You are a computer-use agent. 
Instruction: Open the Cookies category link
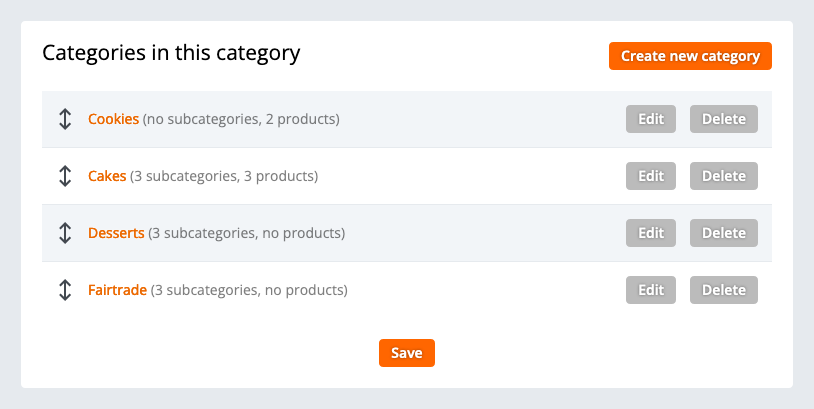click(113, 120)
